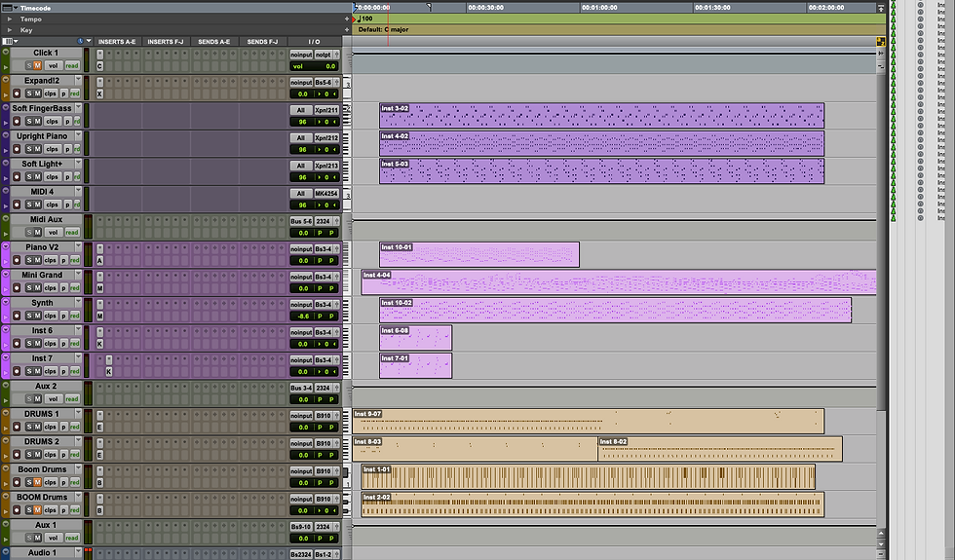This screenshot has height=560, width=955.
Task: Click track options circle on Expand!2 track
Action: coord(6,80)
